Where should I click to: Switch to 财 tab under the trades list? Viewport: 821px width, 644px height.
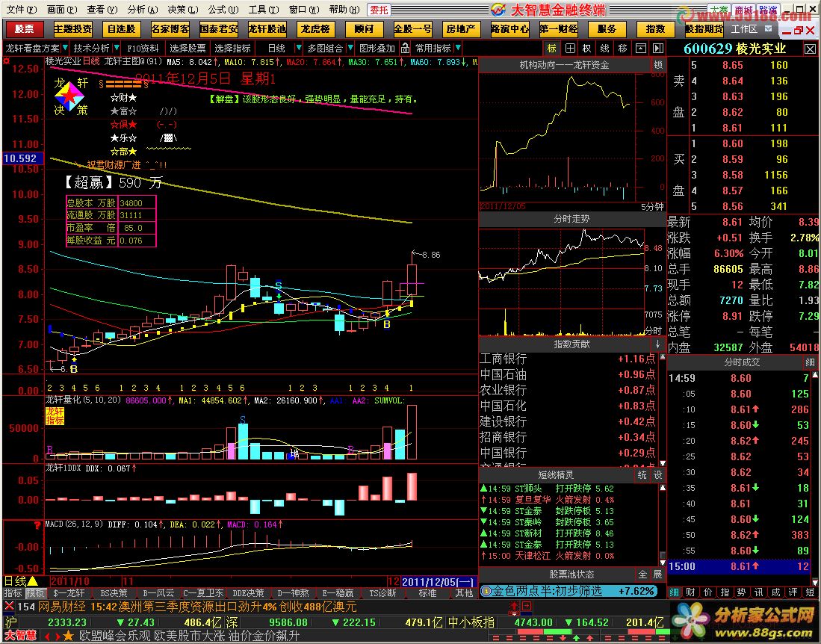pyautogui.click(x=691, y=592)
